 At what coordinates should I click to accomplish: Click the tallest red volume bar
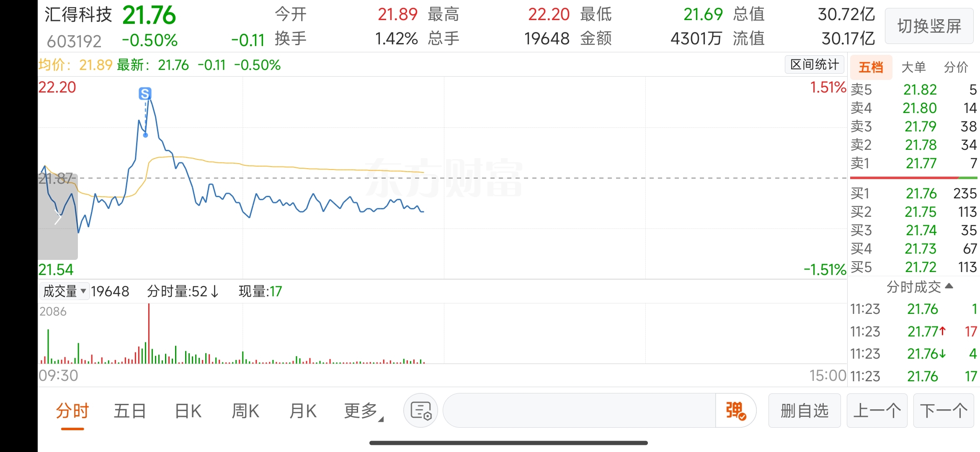[149, 334]
